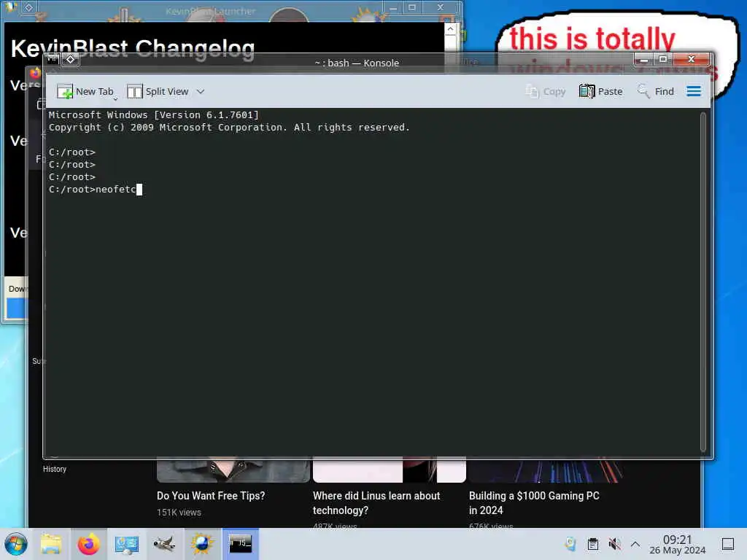Click the Split View toolbar button
The width and height of the screenshot is (747, 560).
coord(158,91)
